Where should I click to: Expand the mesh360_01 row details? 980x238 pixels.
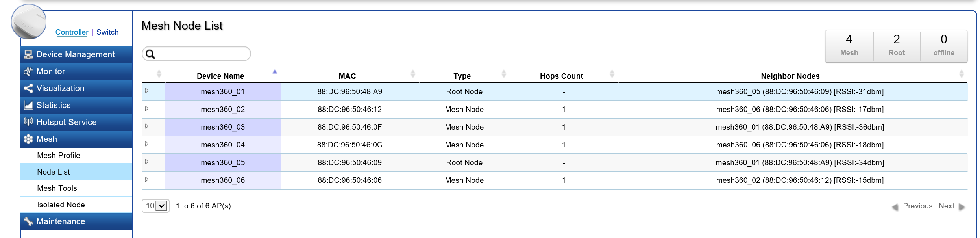click(147, 91)
